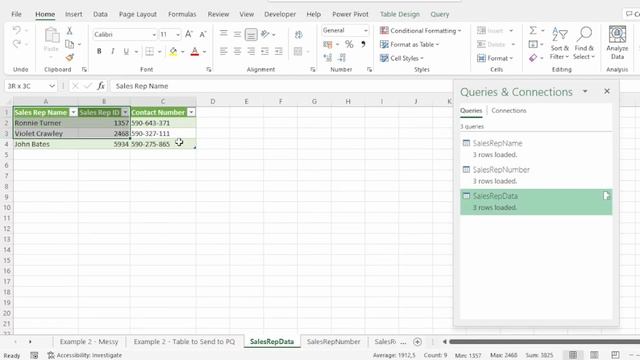Screen dimensions: 640x360
Task: Toggle Top Align in Alignment group
Action: [223, 34]
